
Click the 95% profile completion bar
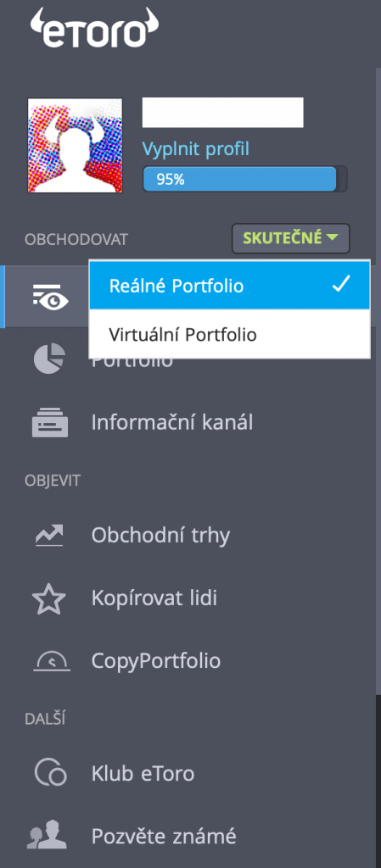[244, 179]
